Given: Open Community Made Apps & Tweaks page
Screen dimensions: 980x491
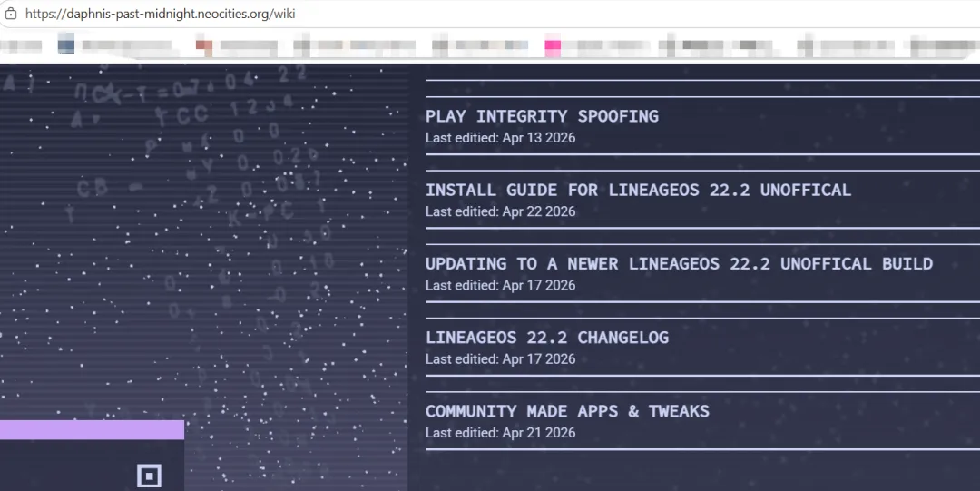Looking at the screenshot, I should 567,411.
